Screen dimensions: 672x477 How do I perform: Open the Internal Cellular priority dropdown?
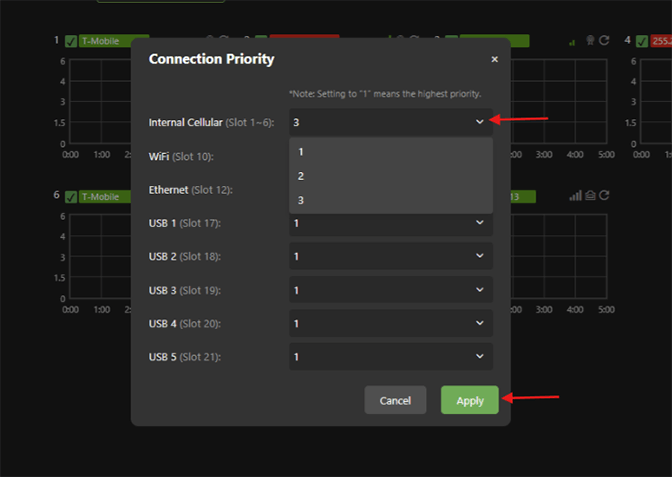[x=391, y=122]
